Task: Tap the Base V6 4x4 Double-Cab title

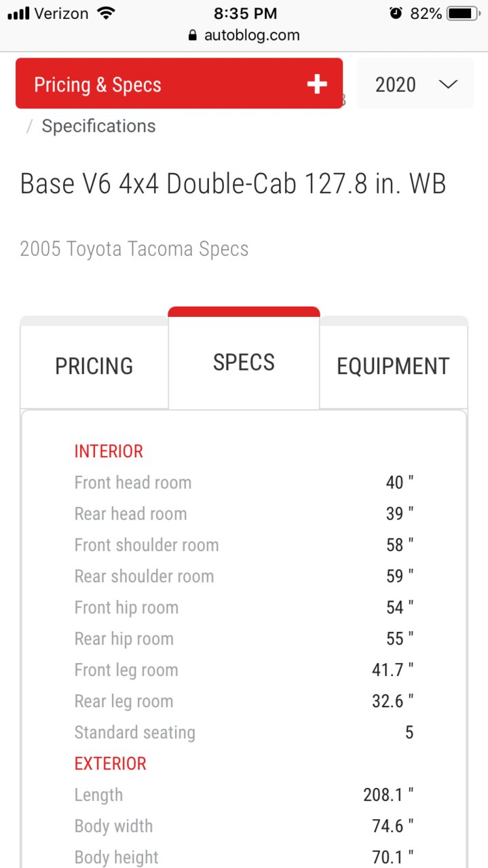Action: point(233,184)
